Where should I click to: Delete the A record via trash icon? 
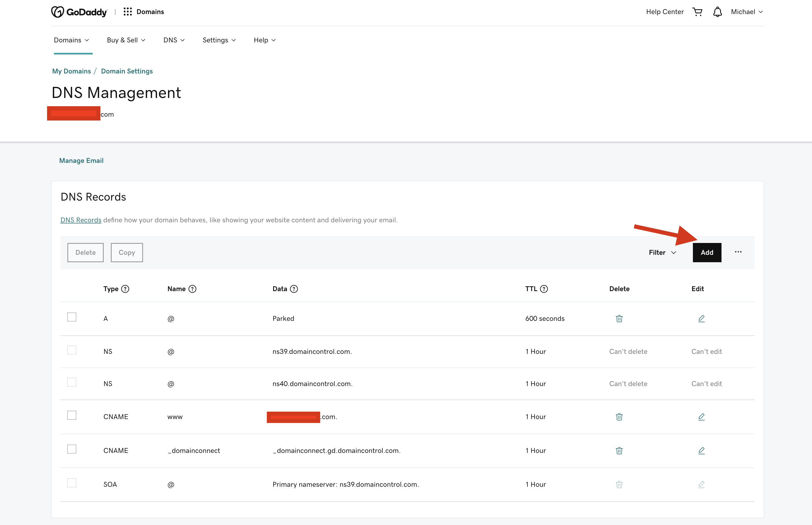click(x=619, y=318)
